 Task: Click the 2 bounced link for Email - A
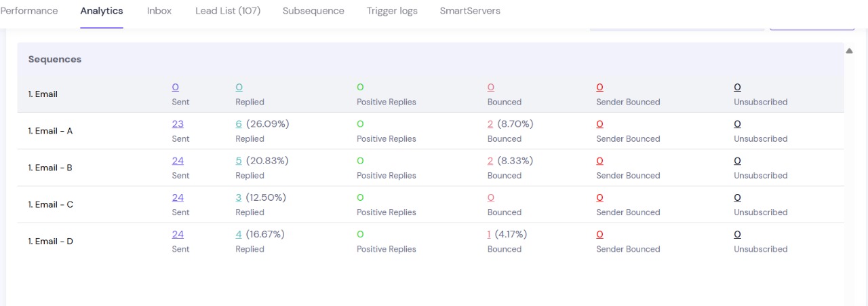490,124
